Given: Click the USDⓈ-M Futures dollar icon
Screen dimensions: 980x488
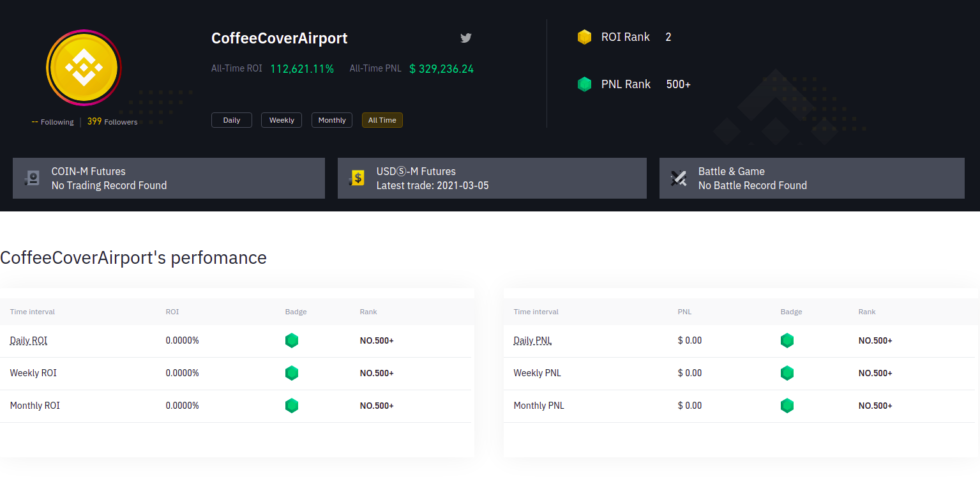Looking at the screenshot, I should click(358, 178).
